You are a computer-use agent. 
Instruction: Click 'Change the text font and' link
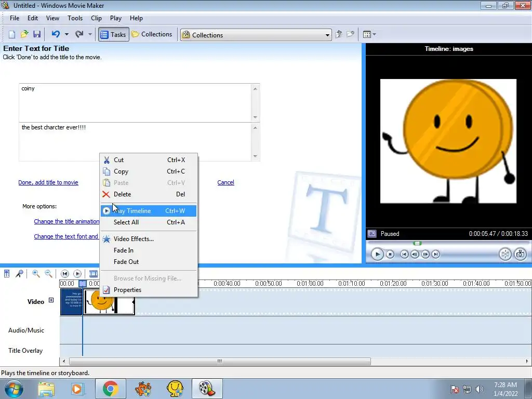(x=66, y=236)
